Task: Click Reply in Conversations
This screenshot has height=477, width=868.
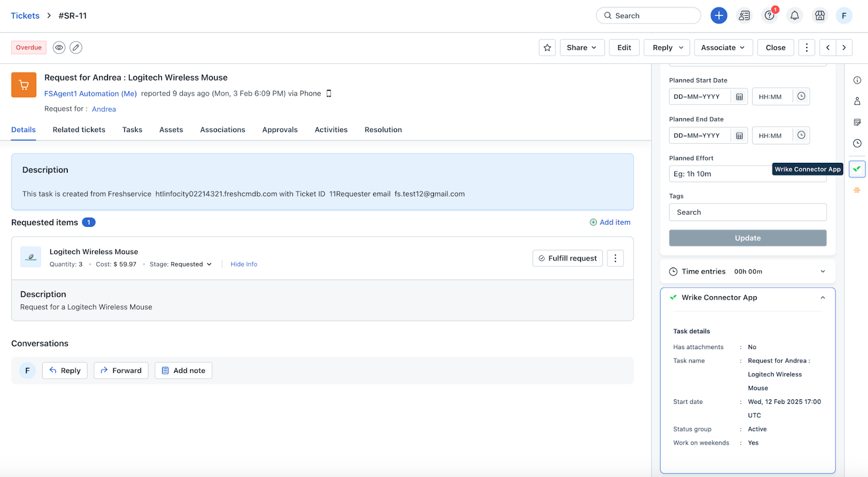Action: pyautogui.click(x=65, y=371)
